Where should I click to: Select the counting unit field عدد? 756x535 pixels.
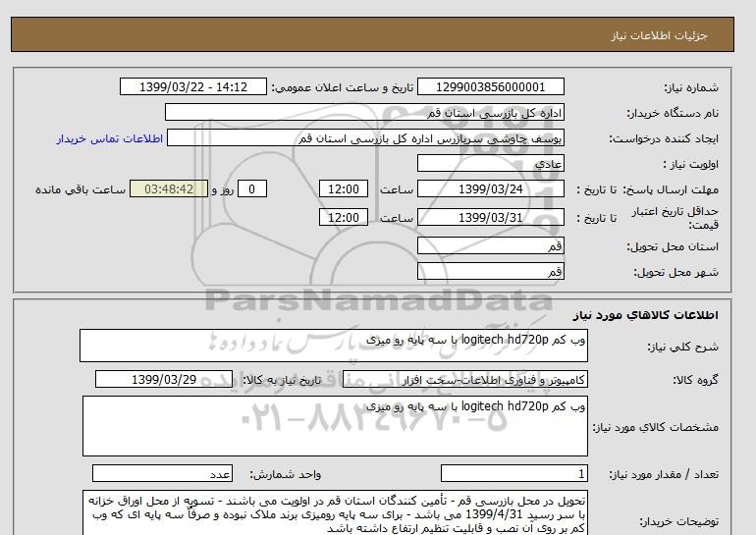pyautogui.click(x=162, y=474)
